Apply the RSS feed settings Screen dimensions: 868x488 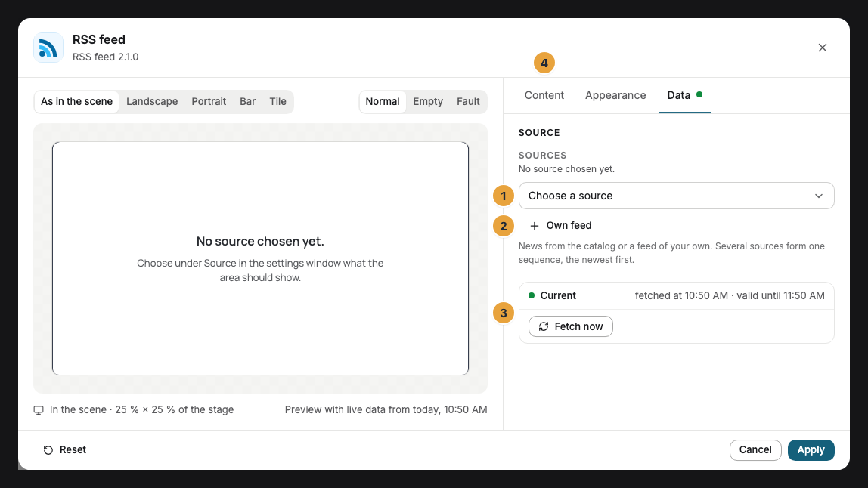[811, 449]
